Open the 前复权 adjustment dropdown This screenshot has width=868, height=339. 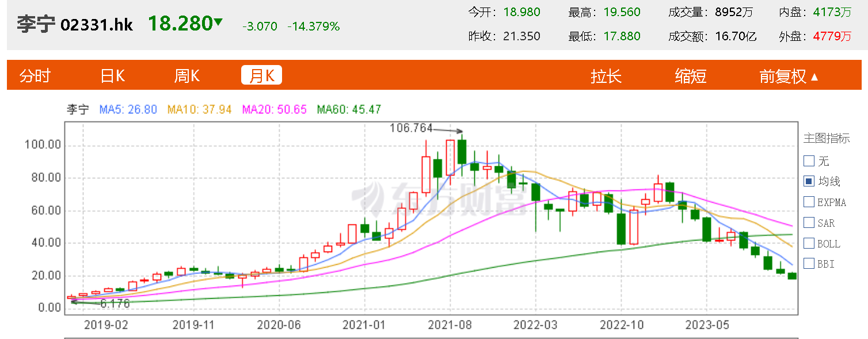coord(789,76)
